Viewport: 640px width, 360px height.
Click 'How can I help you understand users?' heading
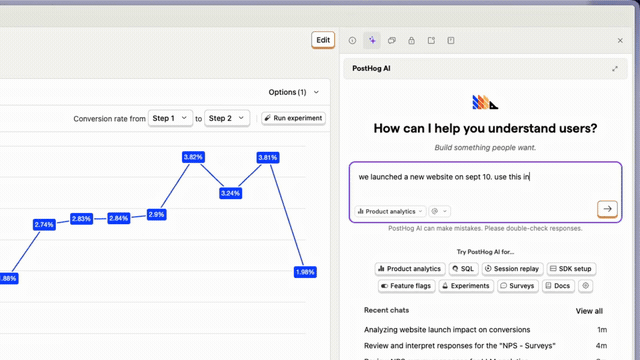pos(485,128)
